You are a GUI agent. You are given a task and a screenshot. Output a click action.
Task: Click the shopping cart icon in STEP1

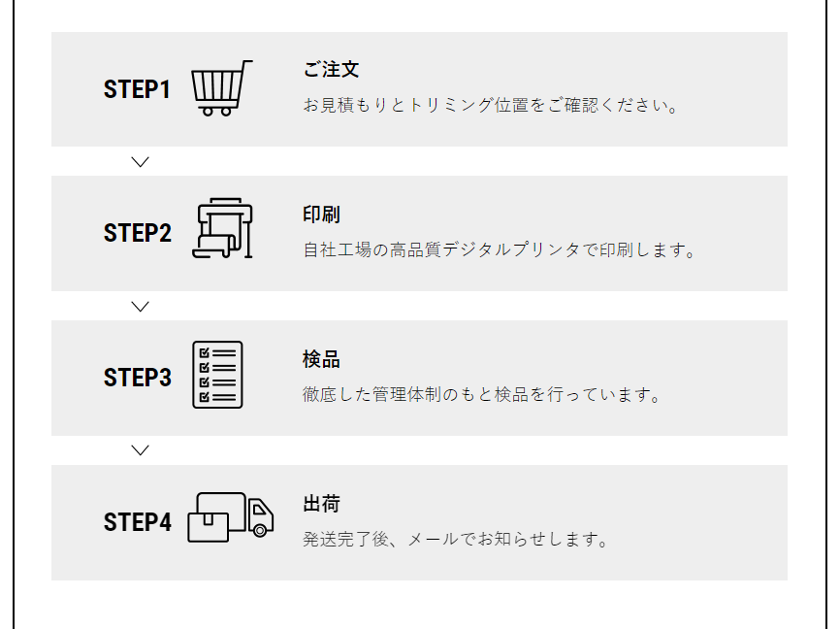[221, 88]
